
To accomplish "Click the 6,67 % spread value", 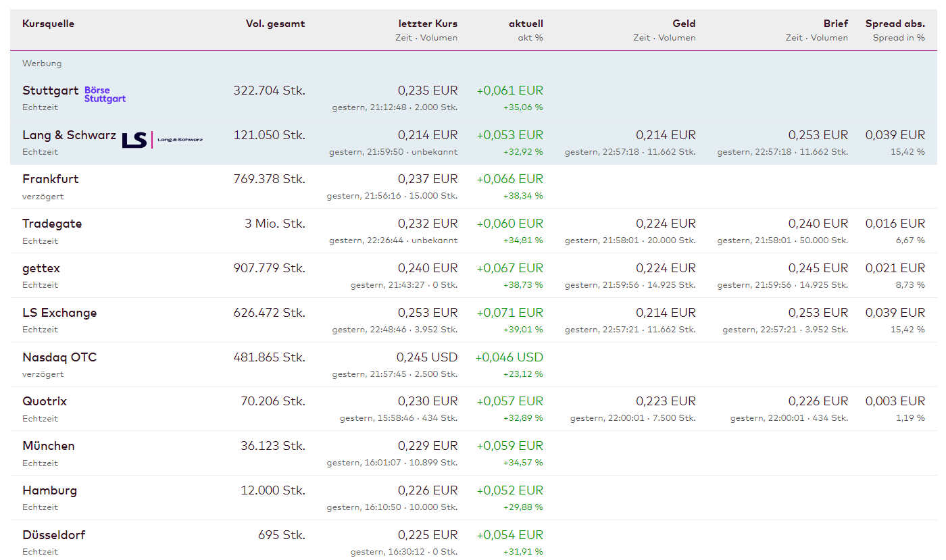I will (x=910, y=240).
